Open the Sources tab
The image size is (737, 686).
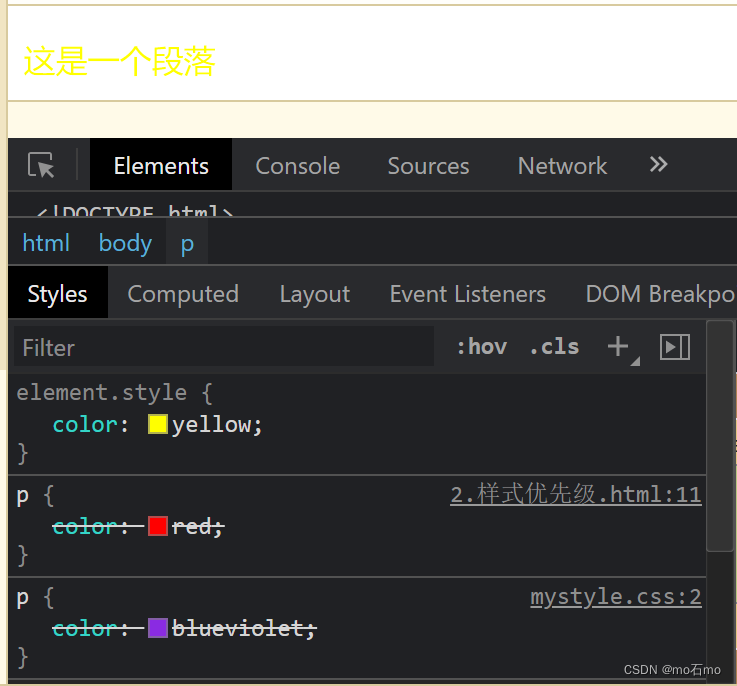coord(428,166)
